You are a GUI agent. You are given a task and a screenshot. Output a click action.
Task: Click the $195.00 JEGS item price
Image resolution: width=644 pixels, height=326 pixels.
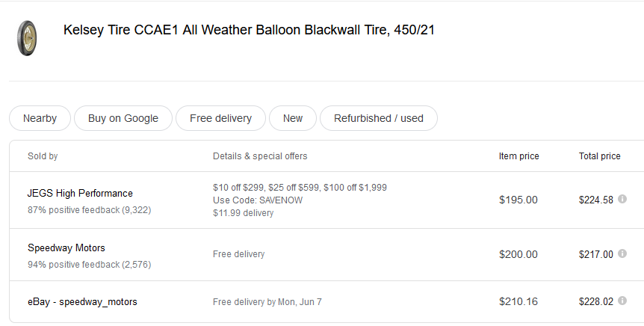pyautogui.click(x=518, y=200)
